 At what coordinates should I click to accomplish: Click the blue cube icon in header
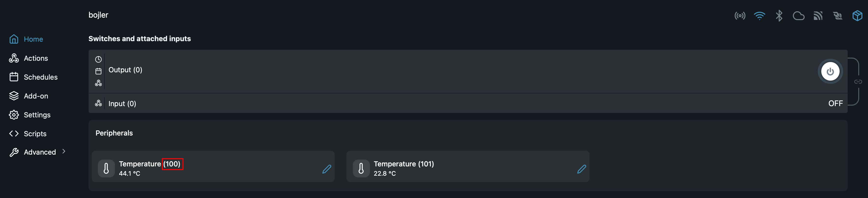[857, 16]
